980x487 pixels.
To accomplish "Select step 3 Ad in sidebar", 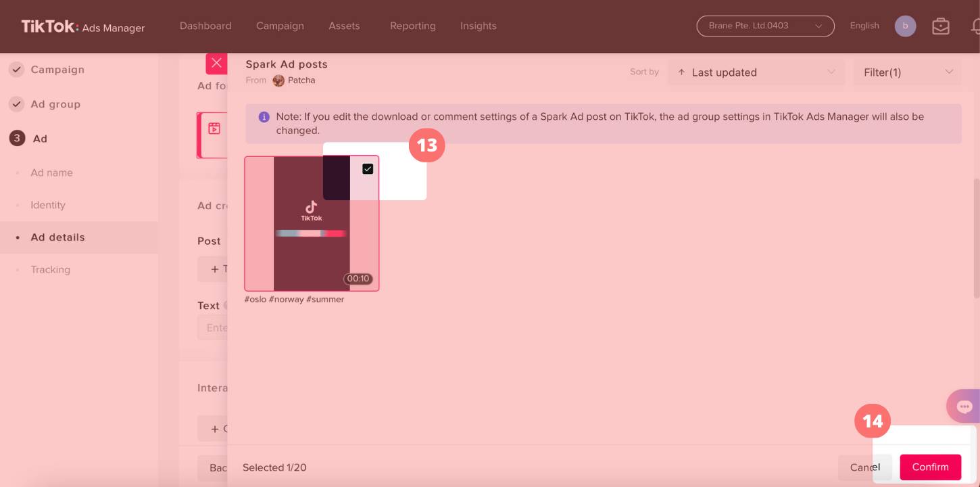I will point(40,139).
